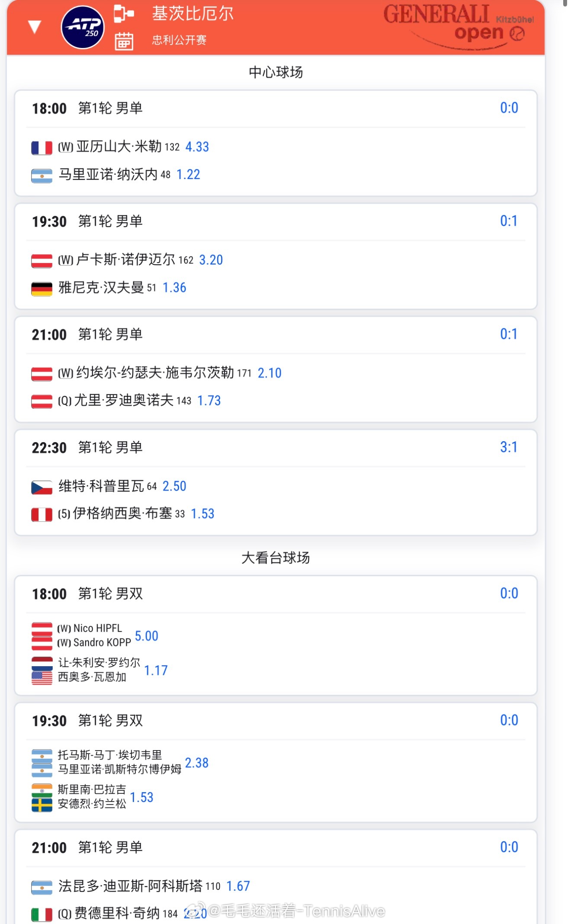Select odds 2.38 for the Argentine doubles pair
The height and width of the screenshot is (924, 571).
click(197, 763)
